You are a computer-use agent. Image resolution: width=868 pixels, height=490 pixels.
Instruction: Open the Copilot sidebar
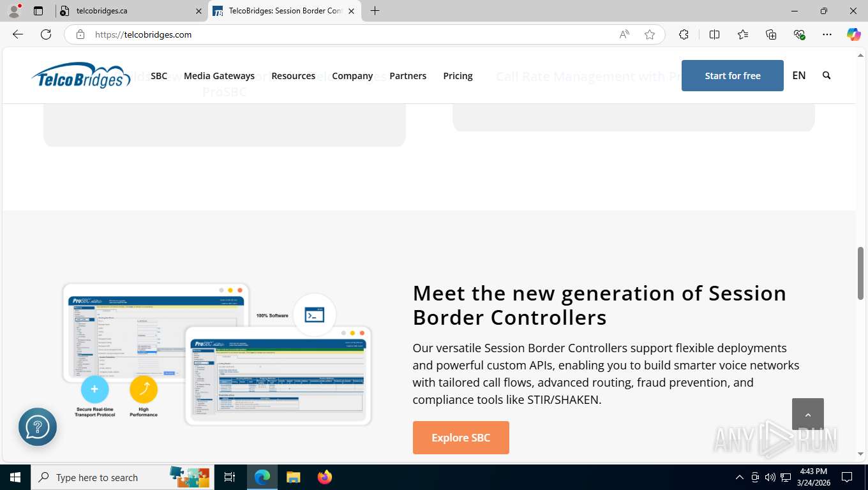[854, 34]
